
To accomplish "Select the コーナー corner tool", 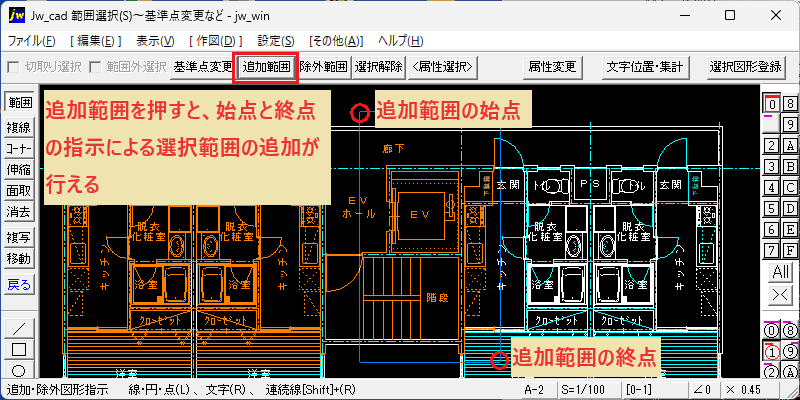I will [19, 148].
